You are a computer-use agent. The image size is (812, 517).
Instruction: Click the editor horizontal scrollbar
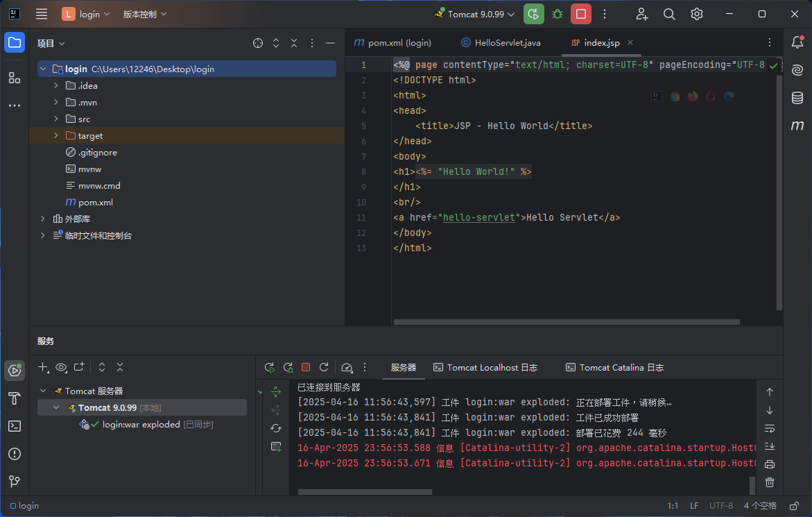(566, 322)
